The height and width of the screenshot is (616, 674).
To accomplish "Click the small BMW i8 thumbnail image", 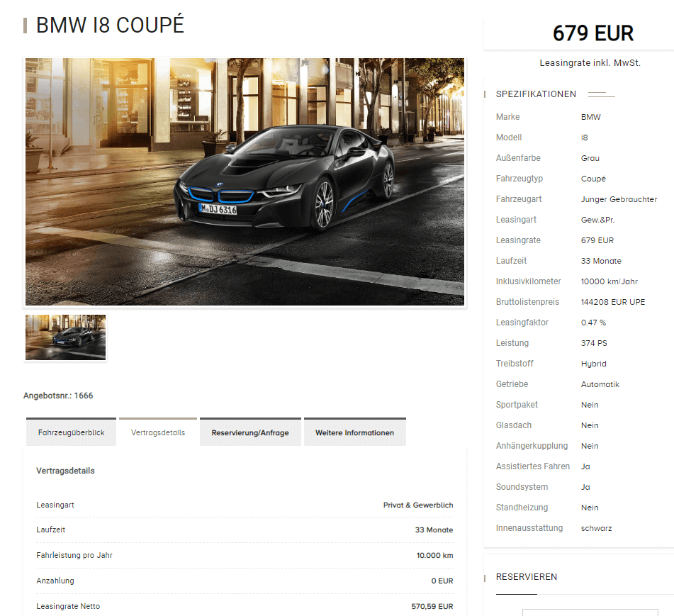I will [65, 337].
